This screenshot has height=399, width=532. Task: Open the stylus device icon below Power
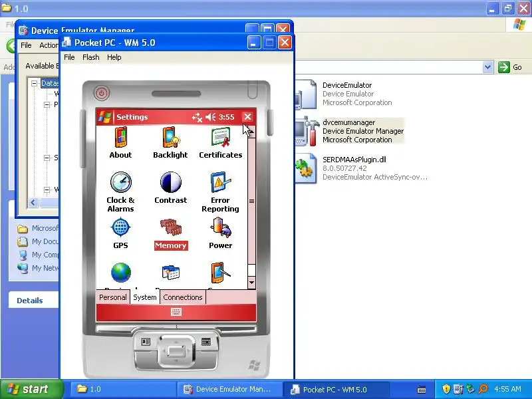(221, 273)
